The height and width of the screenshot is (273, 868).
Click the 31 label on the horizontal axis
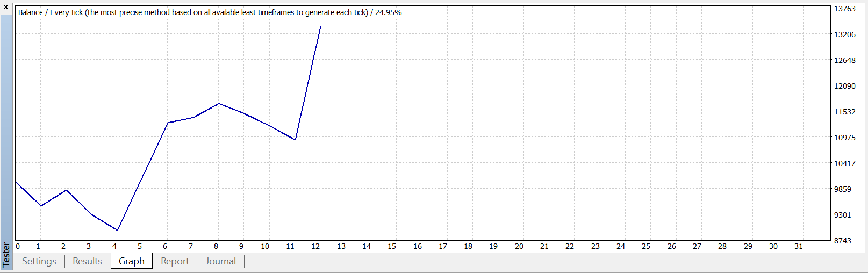[x=799, y=246]
